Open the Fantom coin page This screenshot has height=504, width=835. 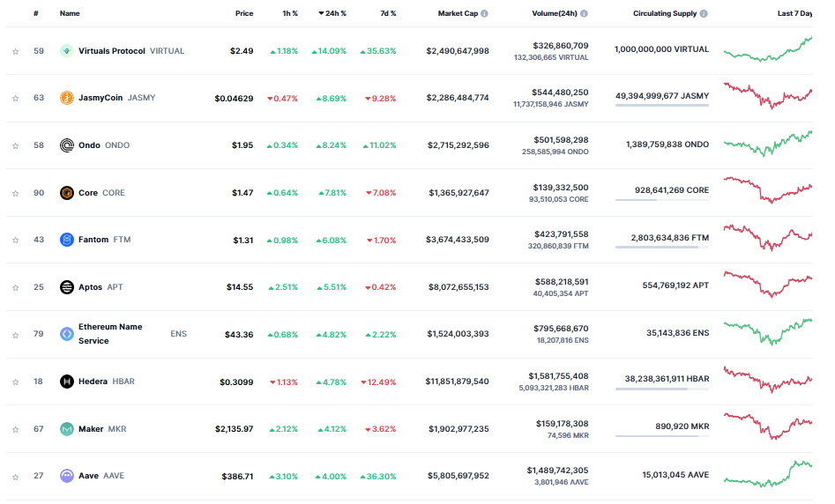(x=93, y=240)
